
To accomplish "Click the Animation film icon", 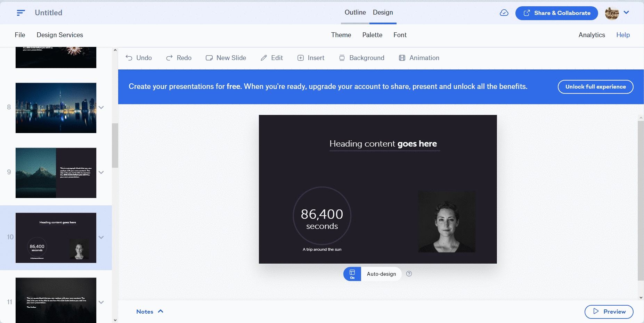I will (x=402, y=58).
